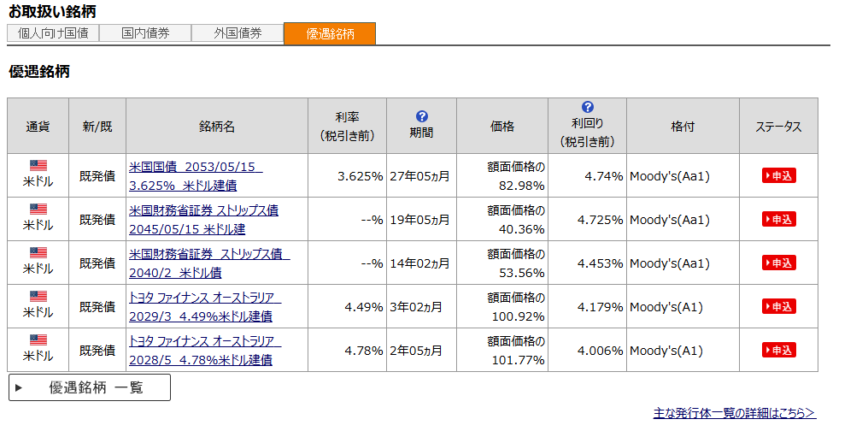Open 主な発行体一覧の詳細はこちら link
Viewport: 868px width, 437px height.
[734, 413]
